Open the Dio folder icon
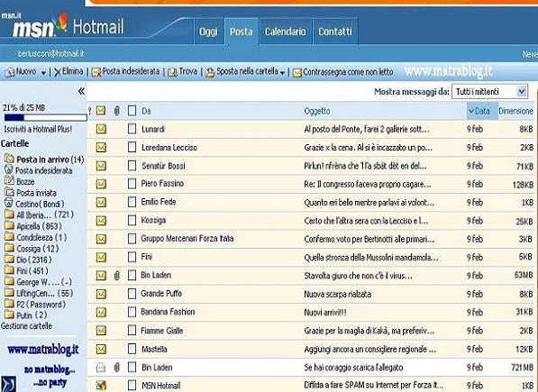 (x=9, y=260)
